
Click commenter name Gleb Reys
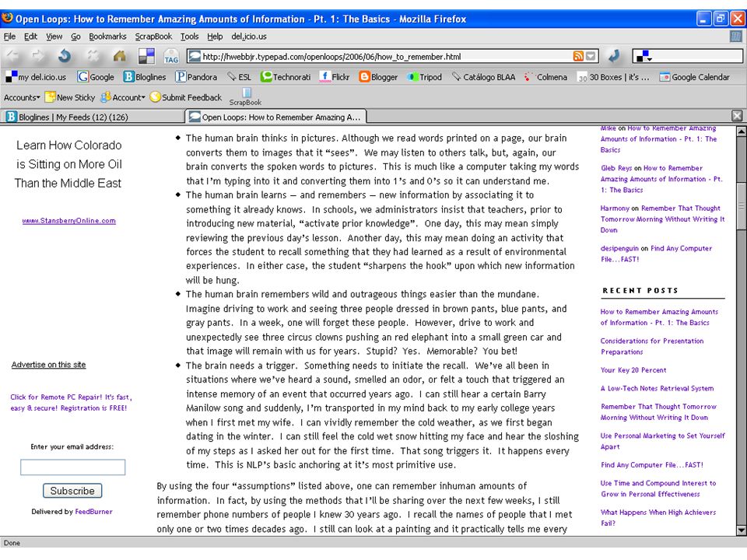(x=616, y=168)
